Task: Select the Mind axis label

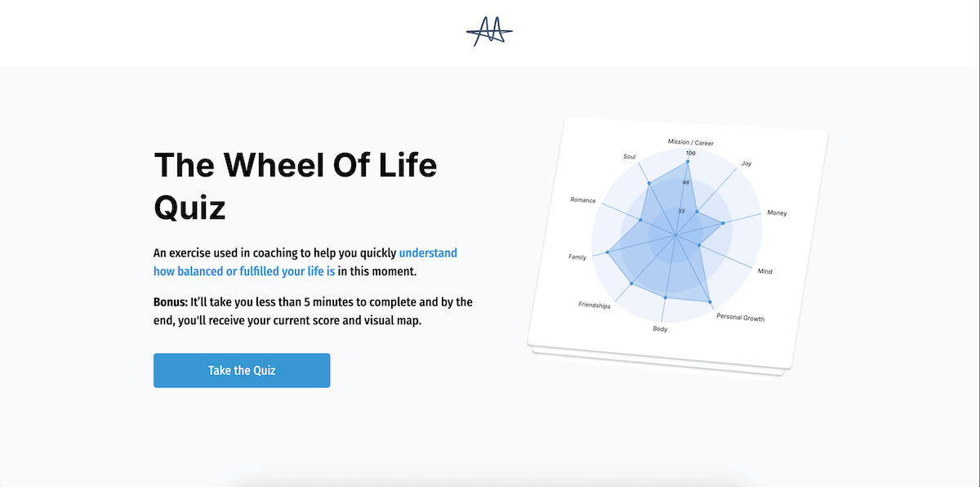Action: (x=765, y=271)
